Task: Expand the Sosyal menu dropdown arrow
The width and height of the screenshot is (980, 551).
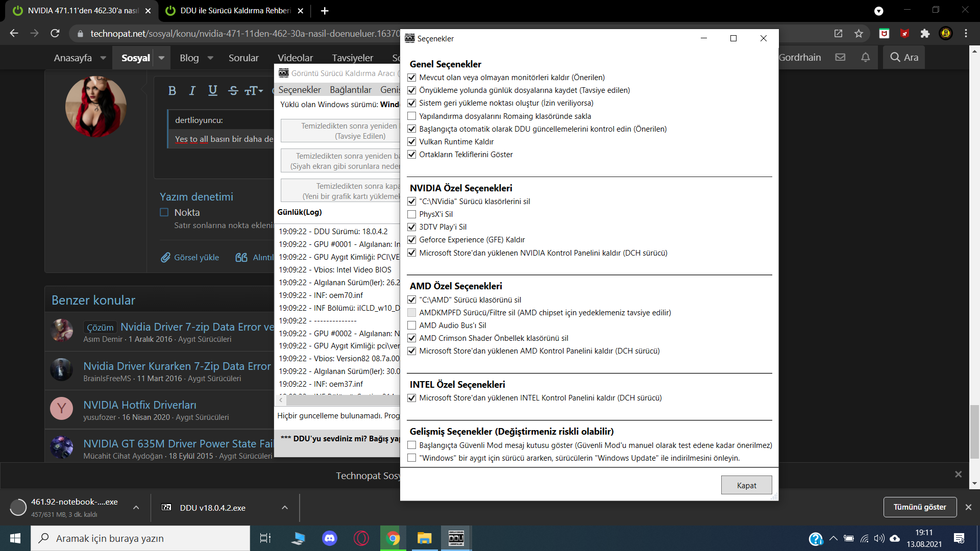Action: pos(162,58)
